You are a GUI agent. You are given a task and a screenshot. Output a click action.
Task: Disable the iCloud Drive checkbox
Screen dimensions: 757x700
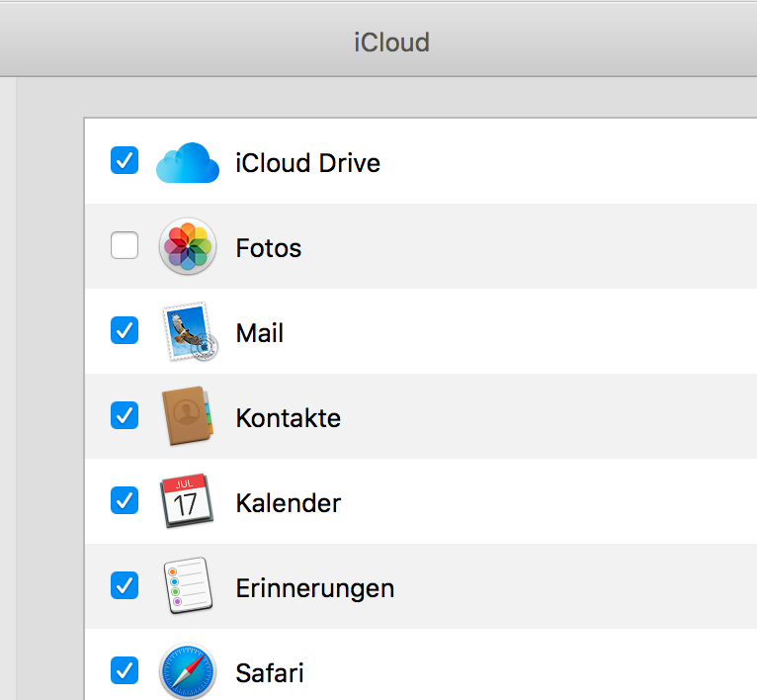click(x=125, y=160)
